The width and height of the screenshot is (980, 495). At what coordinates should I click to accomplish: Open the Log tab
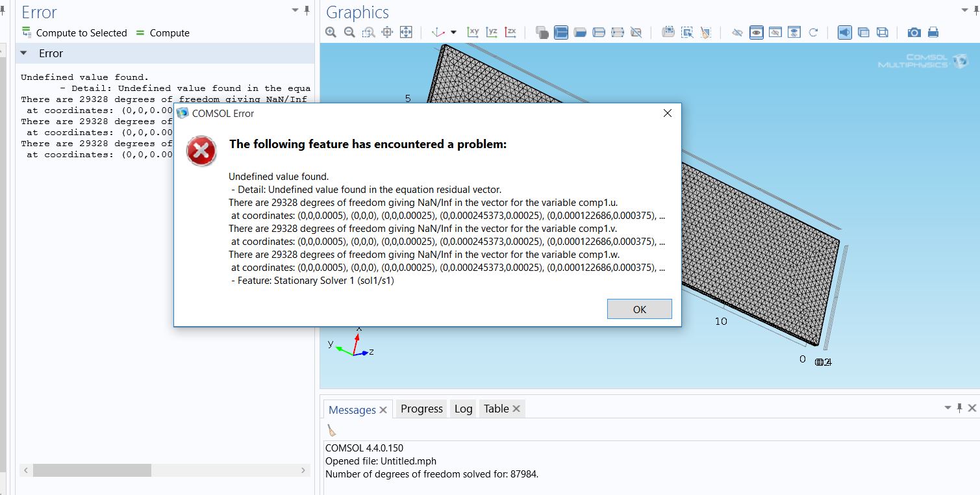point(463,409)
